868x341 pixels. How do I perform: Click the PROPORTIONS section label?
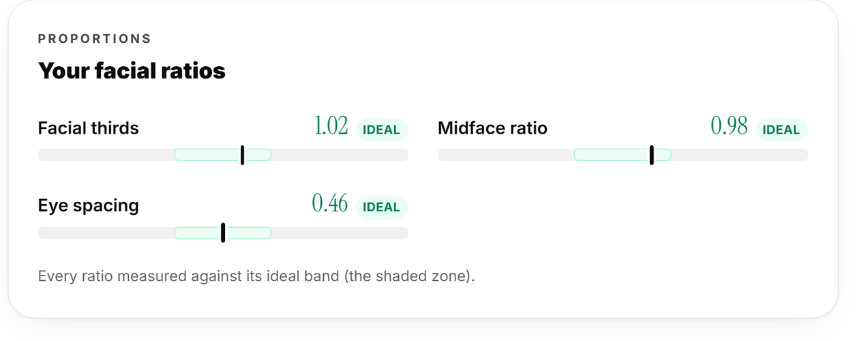(x=95, y=39)
